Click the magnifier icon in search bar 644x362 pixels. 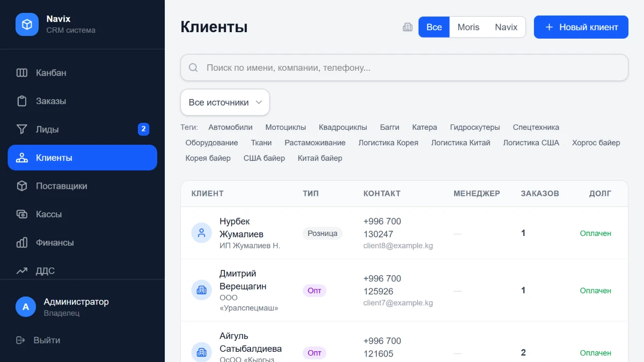(x=193, y=68)
